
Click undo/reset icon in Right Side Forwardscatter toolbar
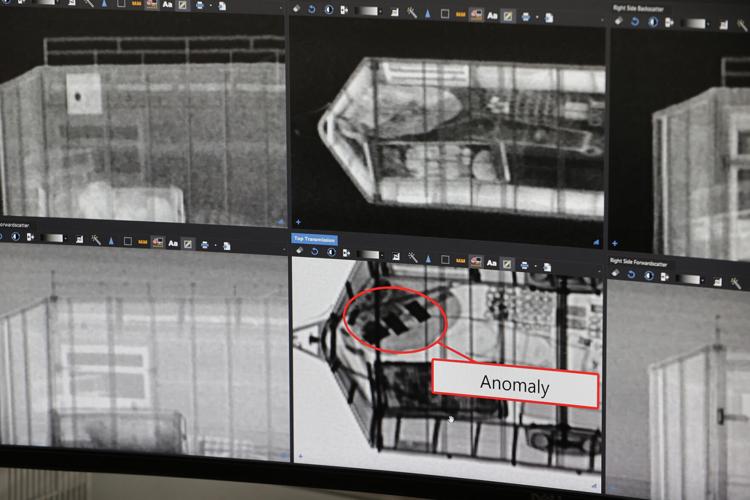tap(631, 274)
